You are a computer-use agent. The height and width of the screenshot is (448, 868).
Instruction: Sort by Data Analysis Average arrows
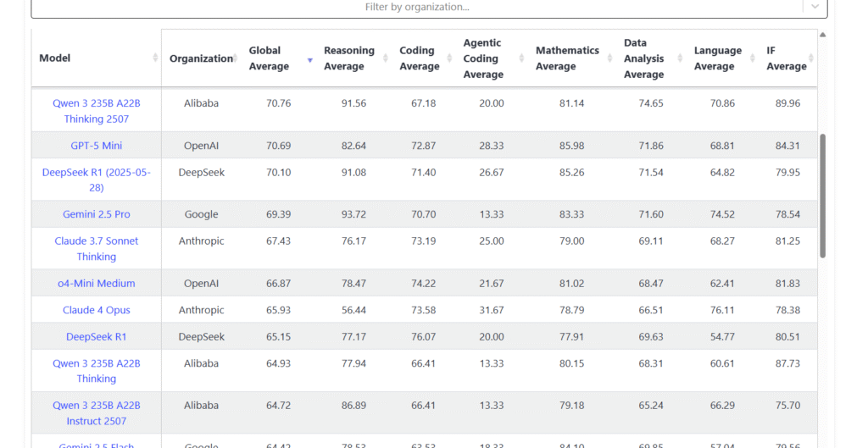(x=680, y=58)
